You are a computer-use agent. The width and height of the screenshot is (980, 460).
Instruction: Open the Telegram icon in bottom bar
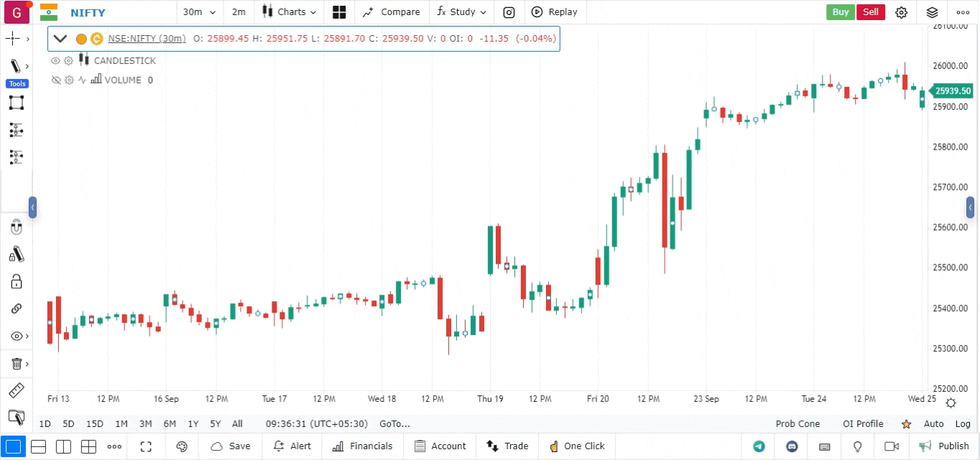pyautogui.click(x=759, y=446)
